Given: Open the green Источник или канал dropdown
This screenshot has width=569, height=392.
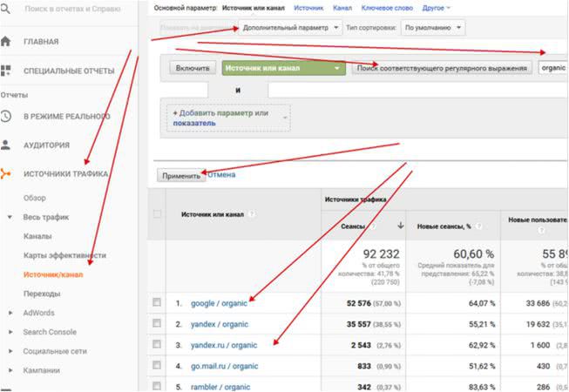Looking at the screenshot, I should [x=282, y=68].
